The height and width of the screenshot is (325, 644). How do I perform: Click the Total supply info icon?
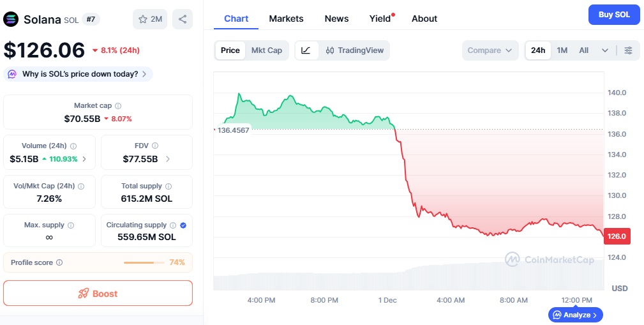(x=168, y=186)
